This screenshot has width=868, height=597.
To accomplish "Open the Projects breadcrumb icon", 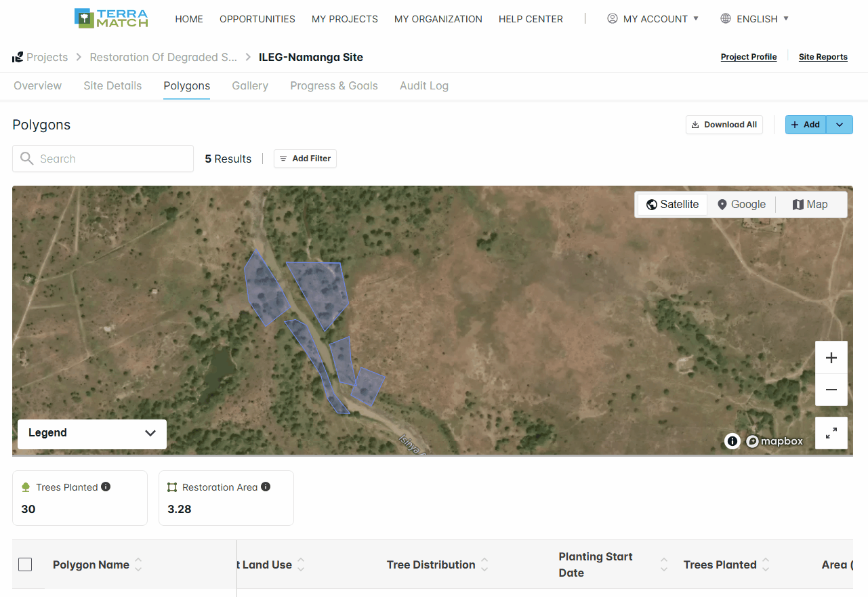I will [x=18, y=58].
